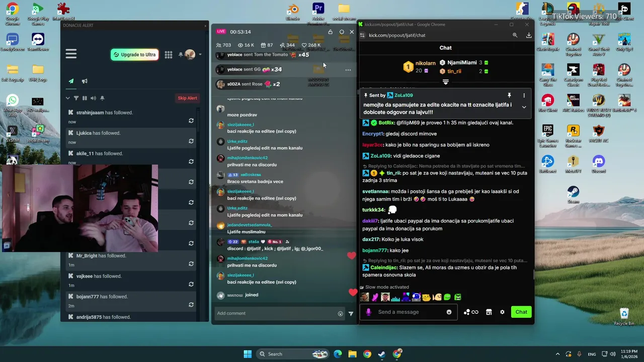644x362 pixels.
Task: Open the apps grid in Donacije Alert
Action: click(x=168, y=54)
